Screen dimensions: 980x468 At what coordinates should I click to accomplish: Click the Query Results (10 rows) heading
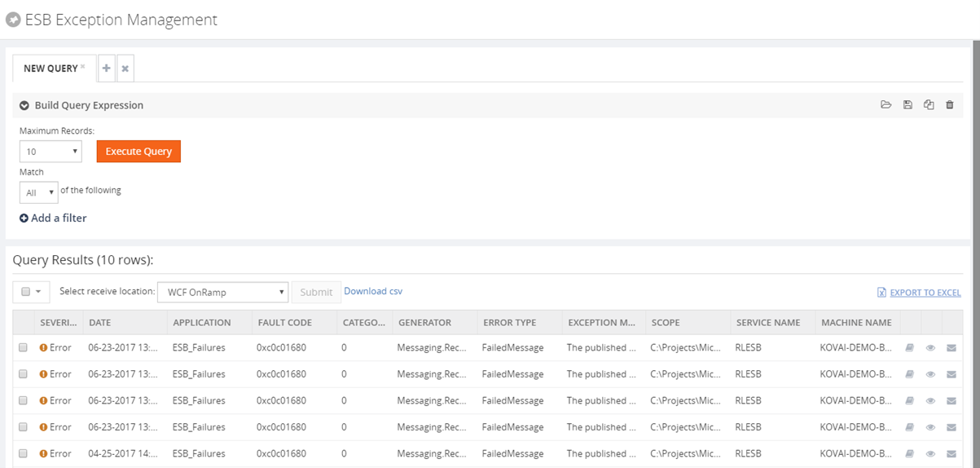point(83,260)
